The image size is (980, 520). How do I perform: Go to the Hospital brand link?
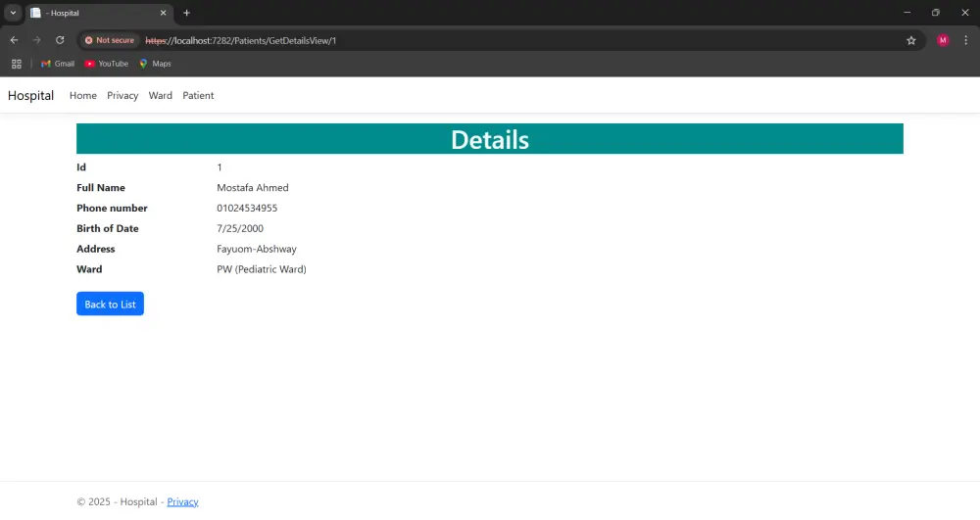pos(30,96)
